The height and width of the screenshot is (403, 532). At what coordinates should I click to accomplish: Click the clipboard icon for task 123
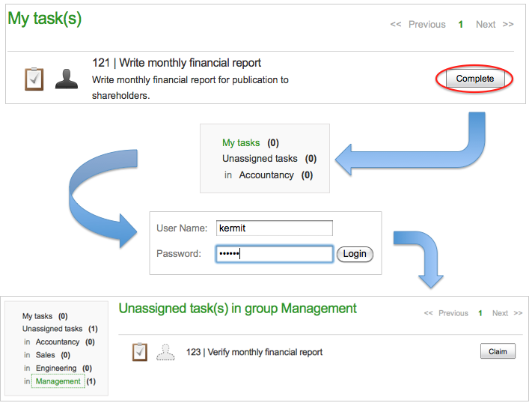[x=139, y=351]
